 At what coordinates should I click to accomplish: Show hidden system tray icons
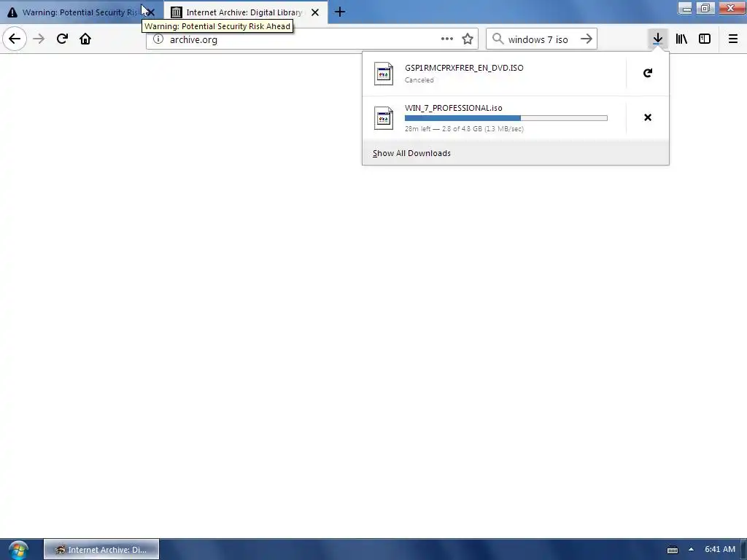pos(691,550)
